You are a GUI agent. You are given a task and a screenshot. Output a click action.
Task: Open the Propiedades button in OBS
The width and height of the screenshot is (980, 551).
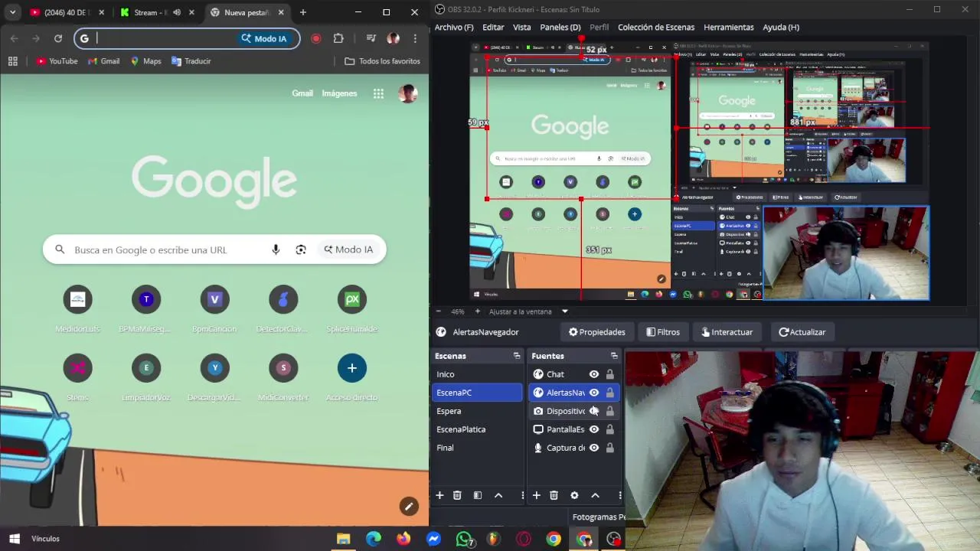[596, 332]
